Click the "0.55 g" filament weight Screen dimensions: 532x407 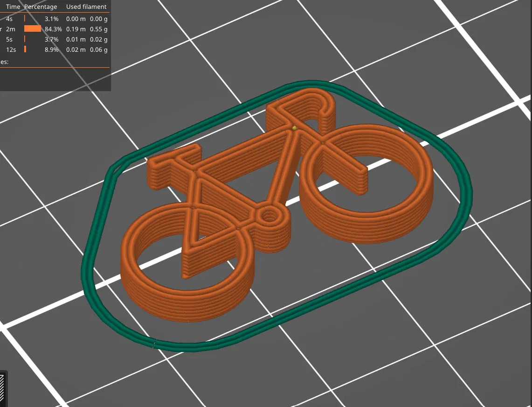click(x=99, y=29)
